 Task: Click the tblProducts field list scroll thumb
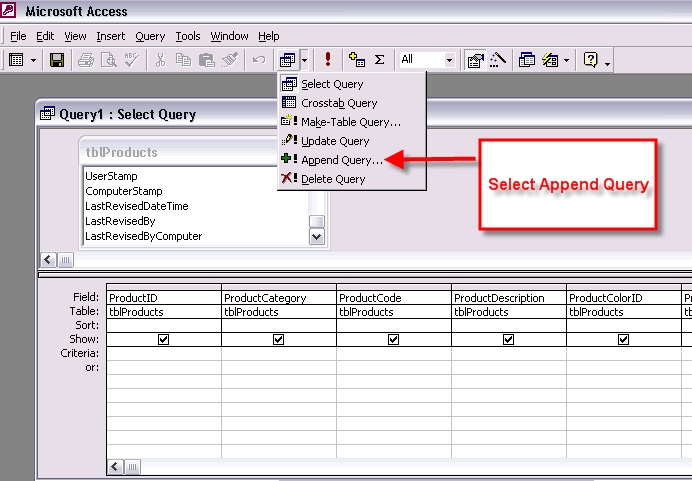pyautogui.click(x=317, y=221)
